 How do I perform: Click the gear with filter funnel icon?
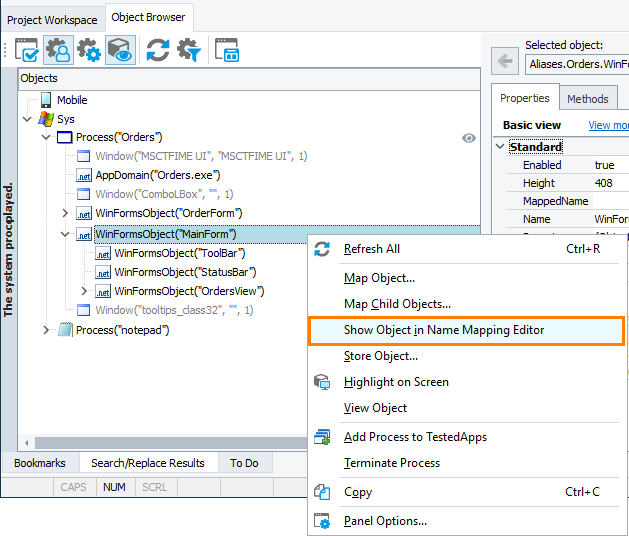[x=189, y=50]
